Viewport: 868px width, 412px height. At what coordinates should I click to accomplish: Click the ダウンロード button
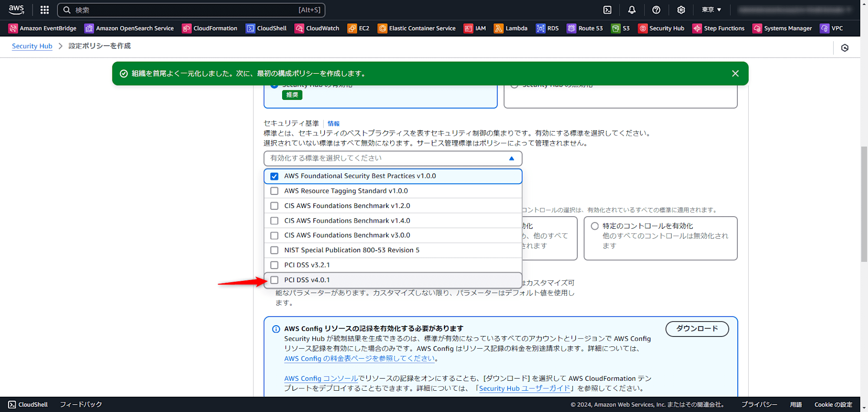click(x=697, y=329)
